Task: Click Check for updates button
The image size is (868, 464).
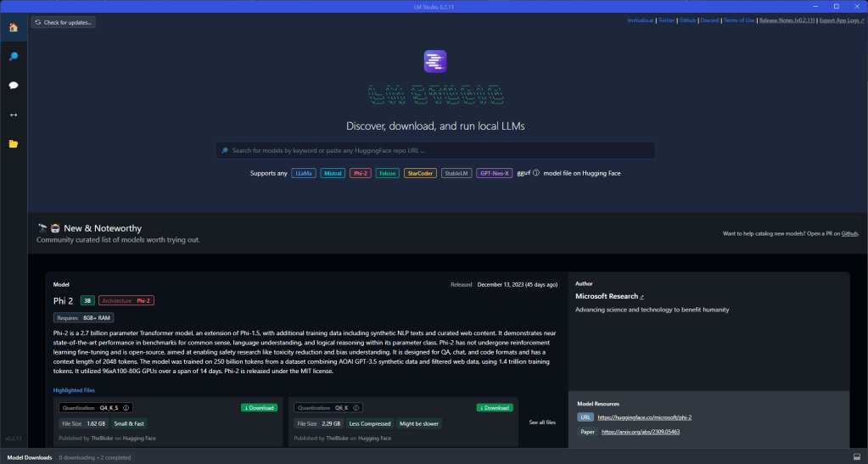Action: coord(64,22)
